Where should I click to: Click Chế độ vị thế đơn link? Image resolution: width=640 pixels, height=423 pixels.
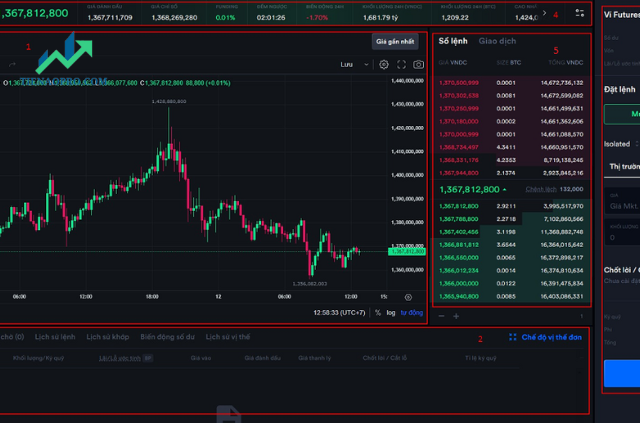[551, 337]
